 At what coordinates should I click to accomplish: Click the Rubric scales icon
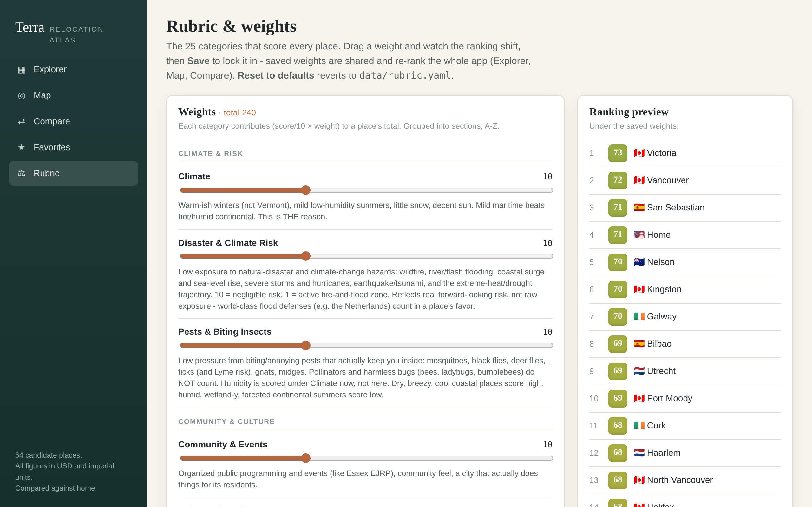click(x=22, y=173)
